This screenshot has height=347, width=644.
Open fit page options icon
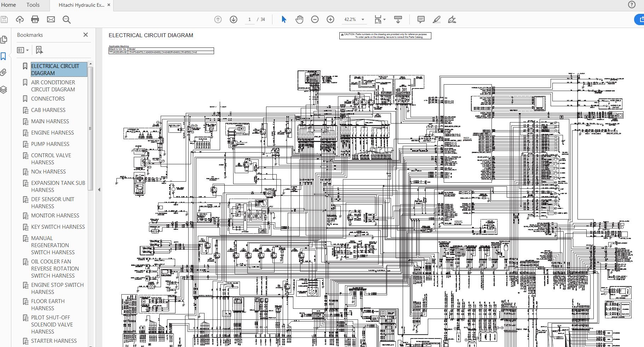380,20
